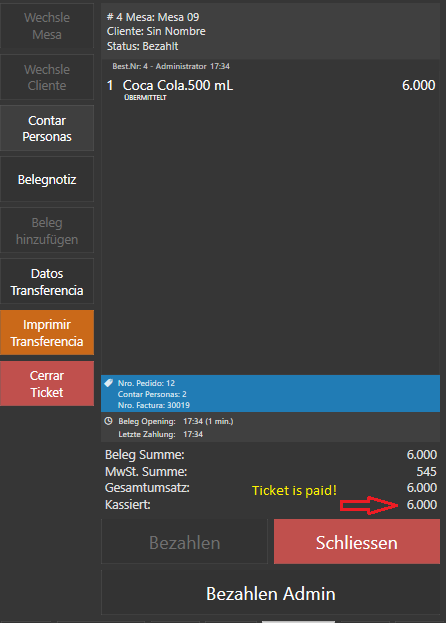The width and height of the screenshot is (446, 623).
Task: Click the clock icon beside Beleg Opening
Action: coord(108,421)
